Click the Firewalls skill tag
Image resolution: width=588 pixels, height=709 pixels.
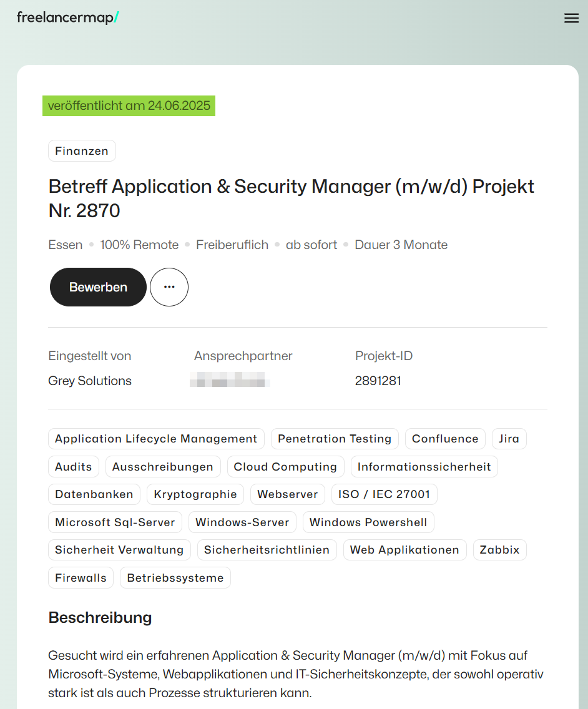(81, 578)
